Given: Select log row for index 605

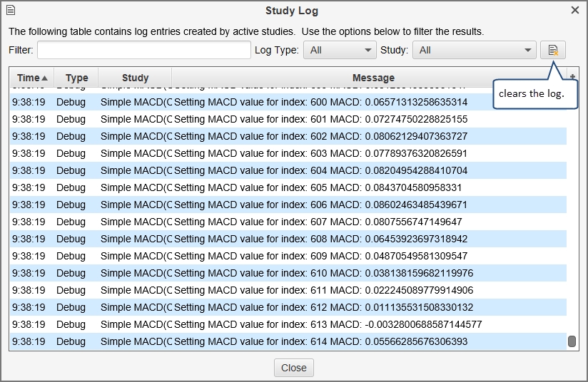Looking at the screenshot, I should (285, 187).
